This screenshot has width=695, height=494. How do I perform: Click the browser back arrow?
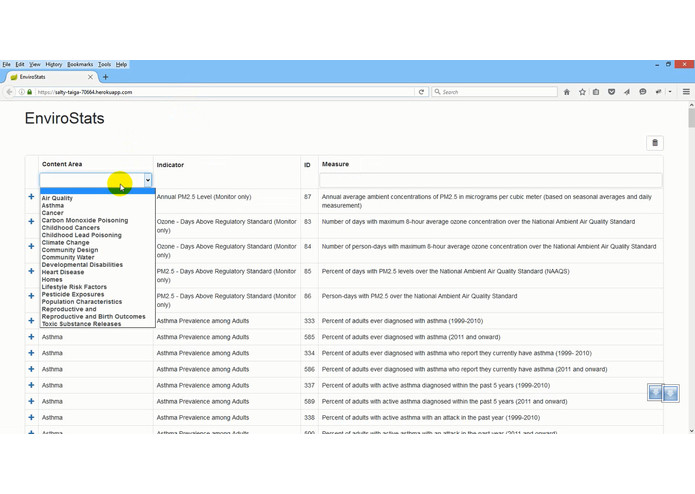coord(9,92)
